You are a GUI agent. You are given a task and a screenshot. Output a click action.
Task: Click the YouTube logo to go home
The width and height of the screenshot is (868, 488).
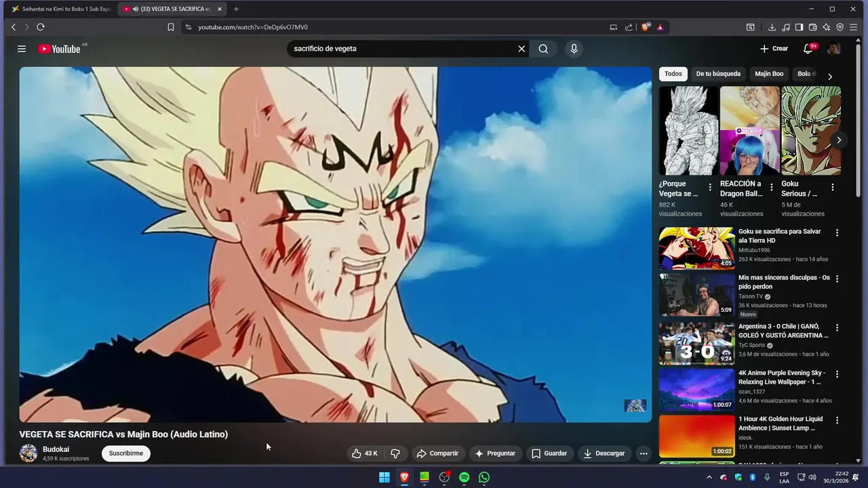pyautogui.click(x=60, y=49)
